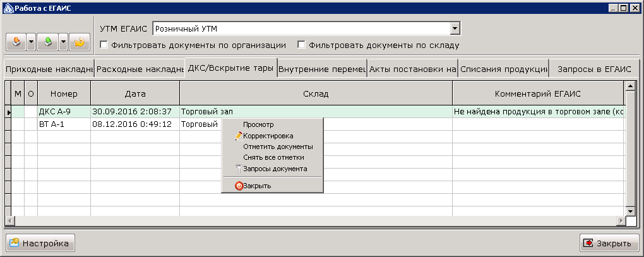The image size is (644, 257).
Task: Click the toolbar icon with green arrow
Action: click(47, 42)
